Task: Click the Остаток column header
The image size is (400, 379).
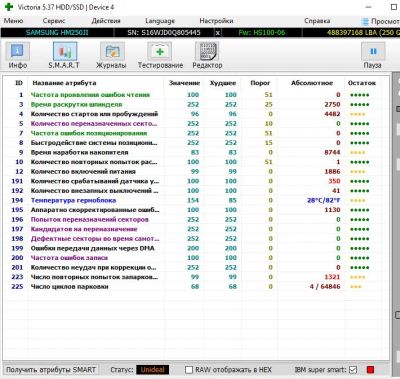Action: [362, 83]
